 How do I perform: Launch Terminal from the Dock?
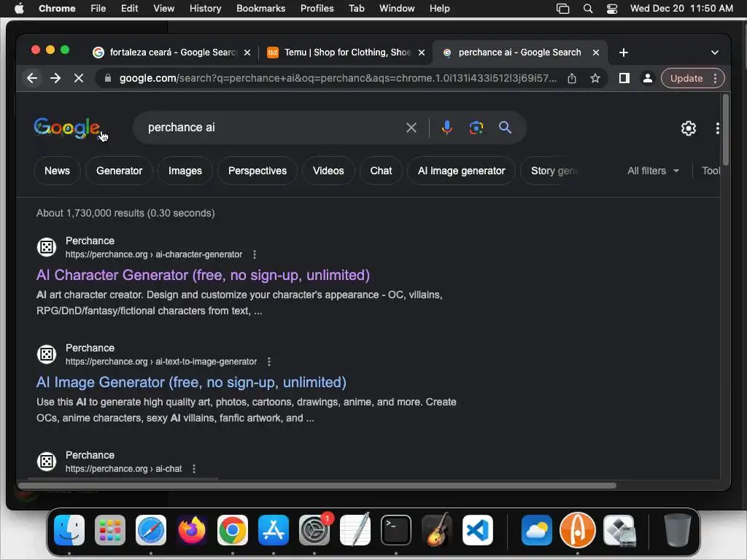396,530
